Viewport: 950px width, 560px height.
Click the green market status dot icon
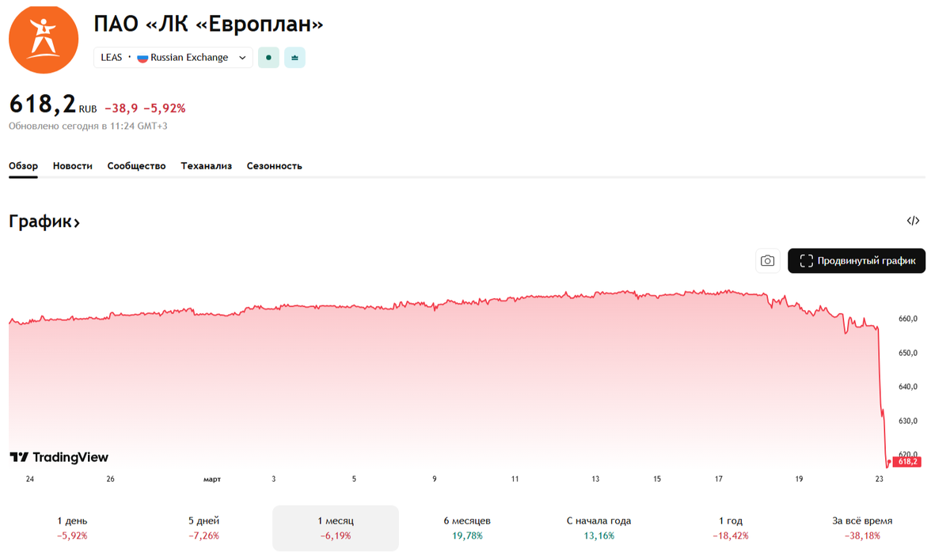268,58
